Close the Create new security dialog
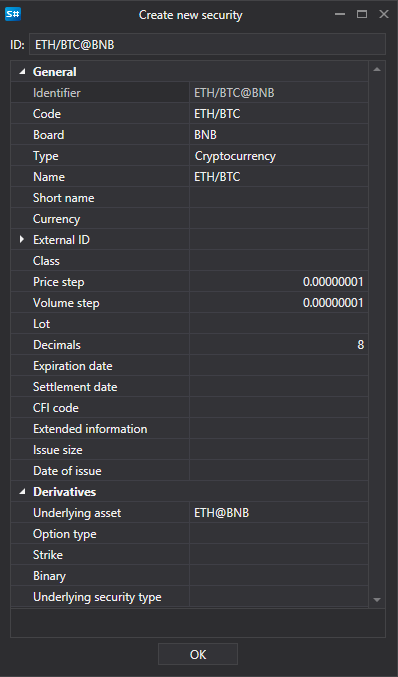Image resolution: width=398 pixels, height=677 pixels. coord(384,14)
